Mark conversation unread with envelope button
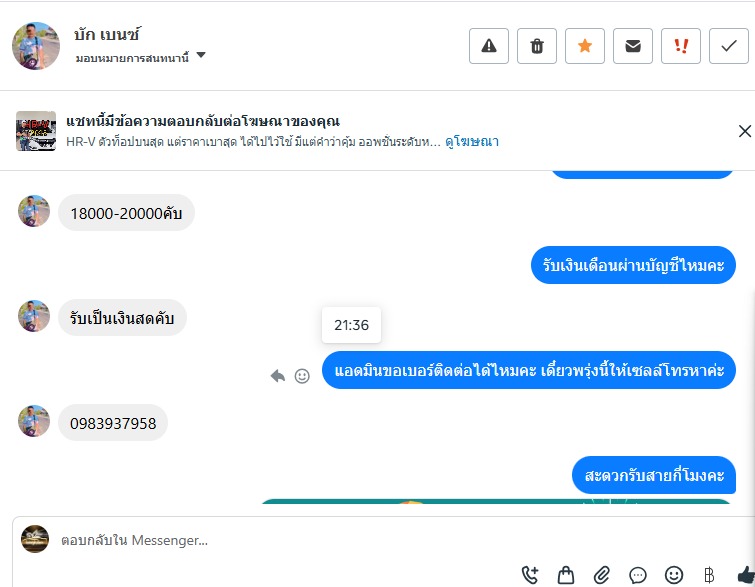The width and height of the screenshot is (755, 587). point(633,46)
